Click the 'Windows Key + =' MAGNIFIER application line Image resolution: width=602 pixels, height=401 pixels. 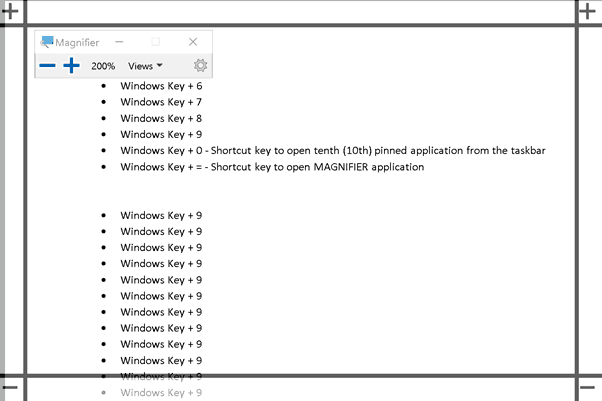(272, 167)
